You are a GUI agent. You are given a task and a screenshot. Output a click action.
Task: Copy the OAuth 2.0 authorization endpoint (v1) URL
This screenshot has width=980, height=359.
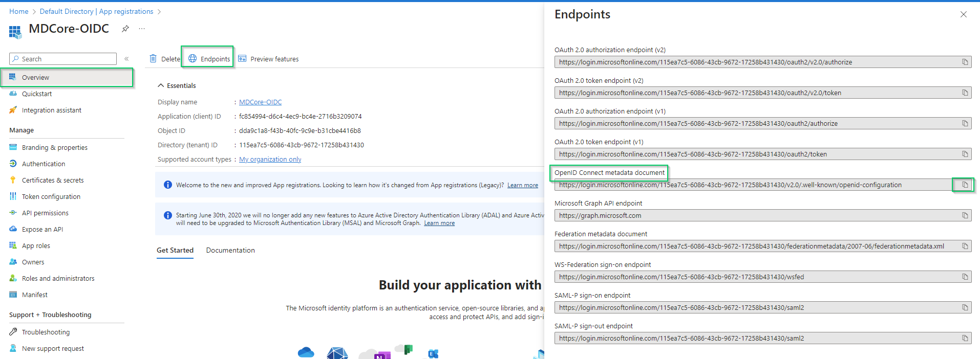click(965, 123)
